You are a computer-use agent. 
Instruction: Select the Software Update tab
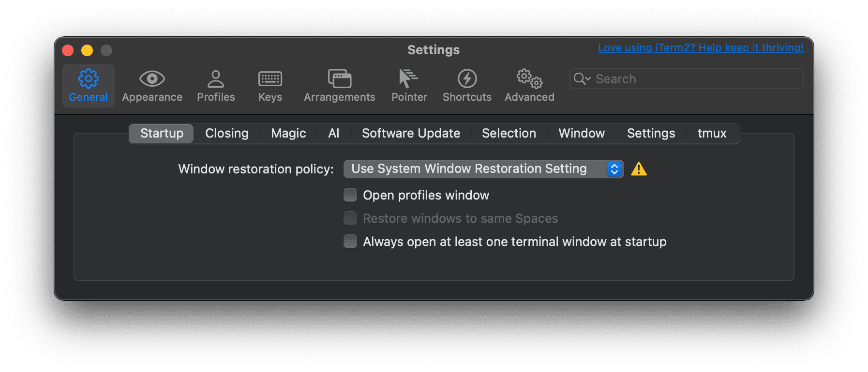[411, 133]
